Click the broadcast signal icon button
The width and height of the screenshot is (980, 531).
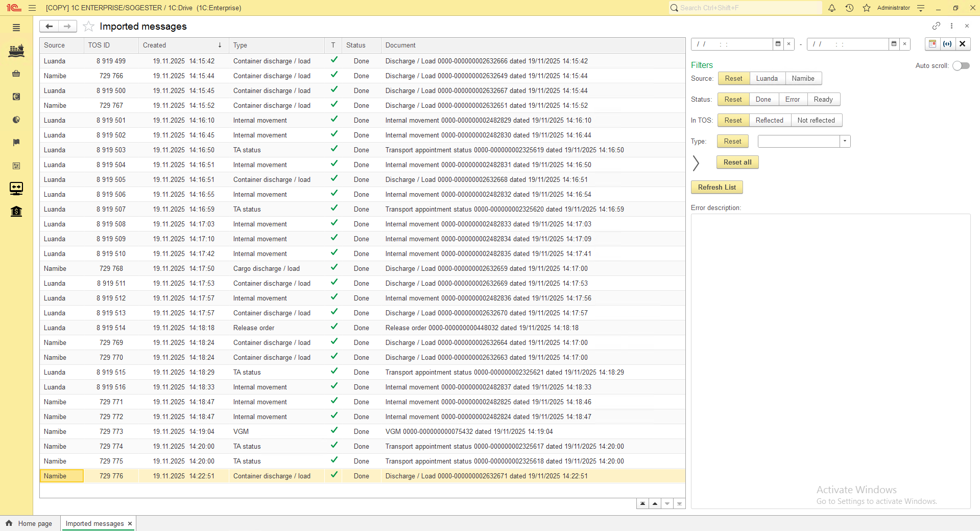(947, 44)
